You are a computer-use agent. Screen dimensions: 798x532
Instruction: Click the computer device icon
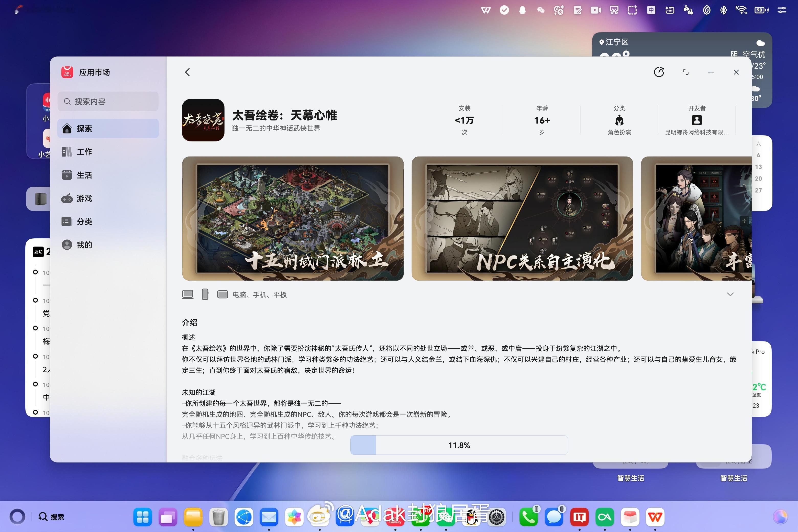click(188, 294)
